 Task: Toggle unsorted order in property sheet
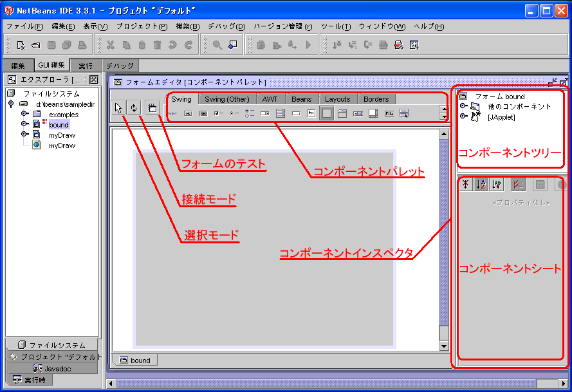(x=466, y=184)
